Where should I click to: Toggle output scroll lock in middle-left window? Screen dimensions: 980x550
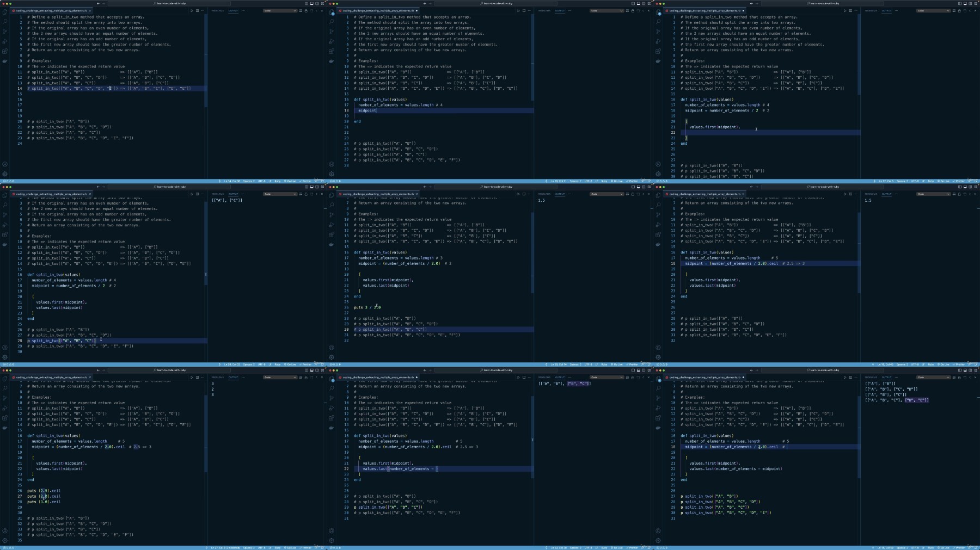[306, 194]
